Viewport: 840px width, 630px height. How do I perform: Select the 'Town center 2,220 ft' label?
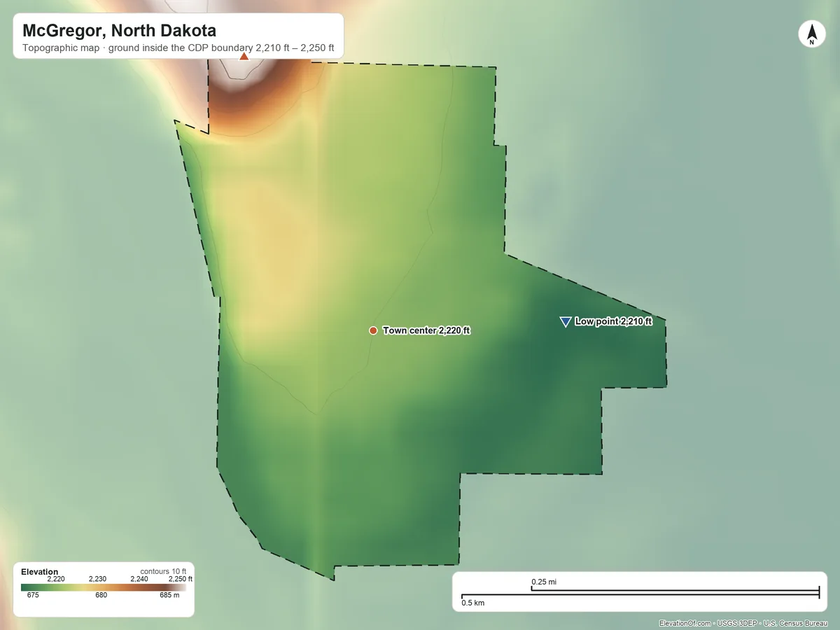426,330
